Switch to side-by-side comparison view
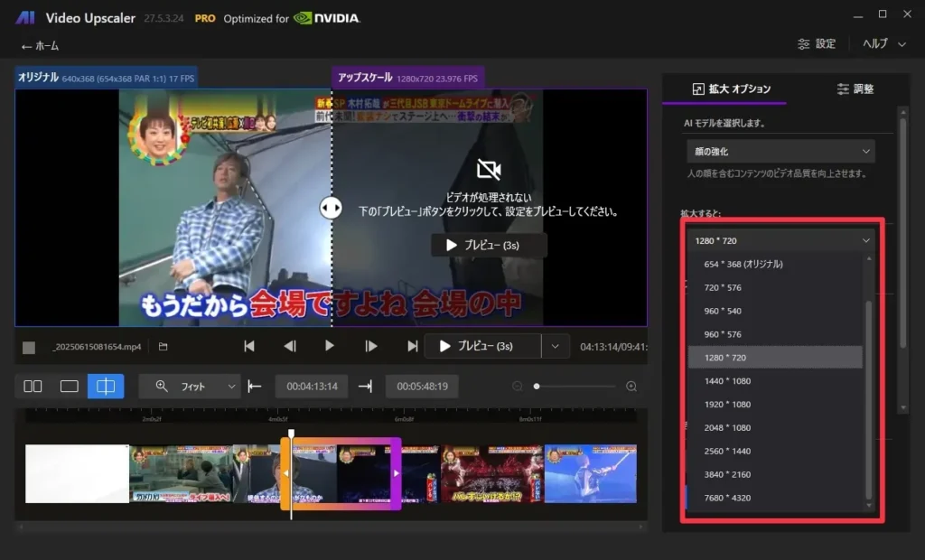Image resolution: width=925 pixels, height=560 pixels. coord(33,387)
